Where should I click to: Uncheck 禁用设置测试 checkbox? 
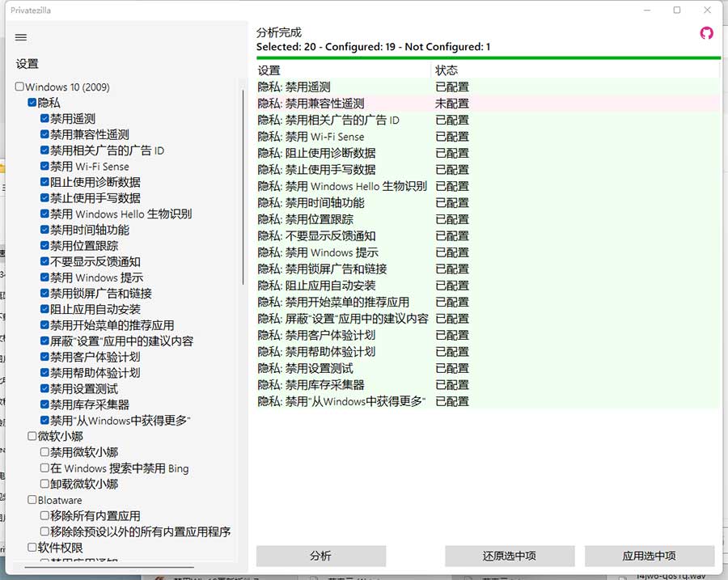tap(44, 388)
